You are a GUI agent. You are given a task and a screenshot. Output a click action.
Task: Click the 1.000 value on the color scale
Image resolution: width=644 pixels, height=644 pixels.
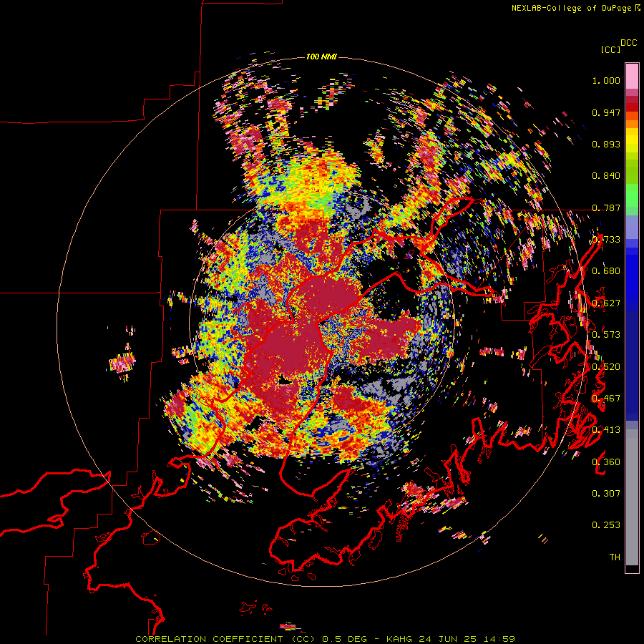606,80
